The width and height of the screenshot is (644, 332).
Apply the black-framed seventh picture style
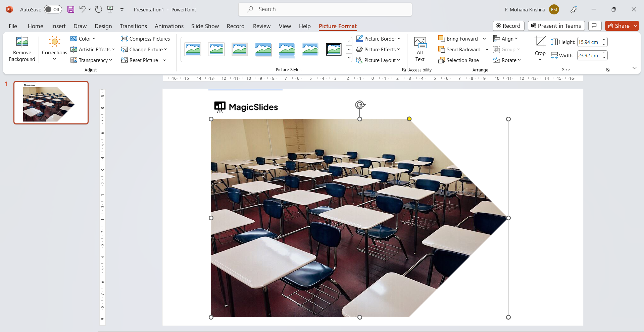pos(334,49)
